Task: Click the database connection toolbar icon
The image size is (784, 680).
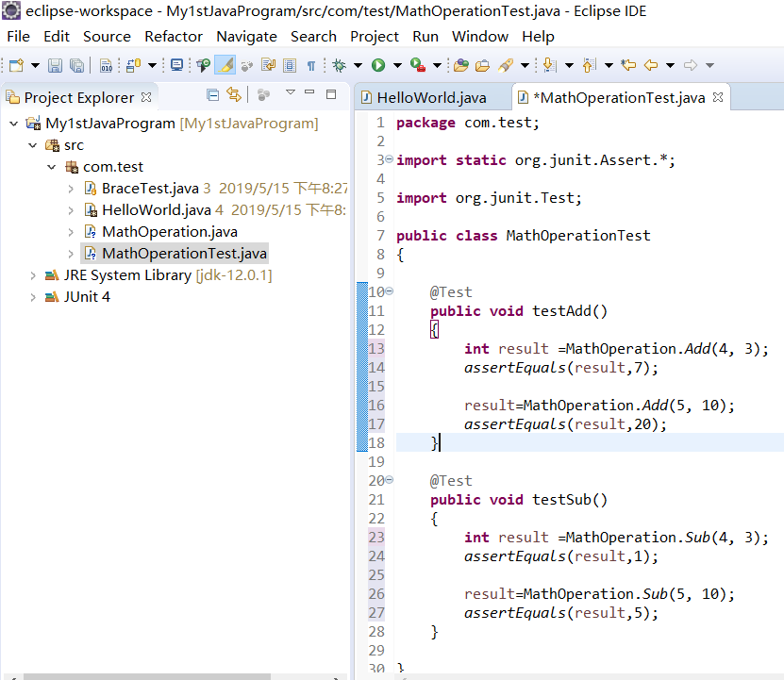Action: [x=134, y=65]
